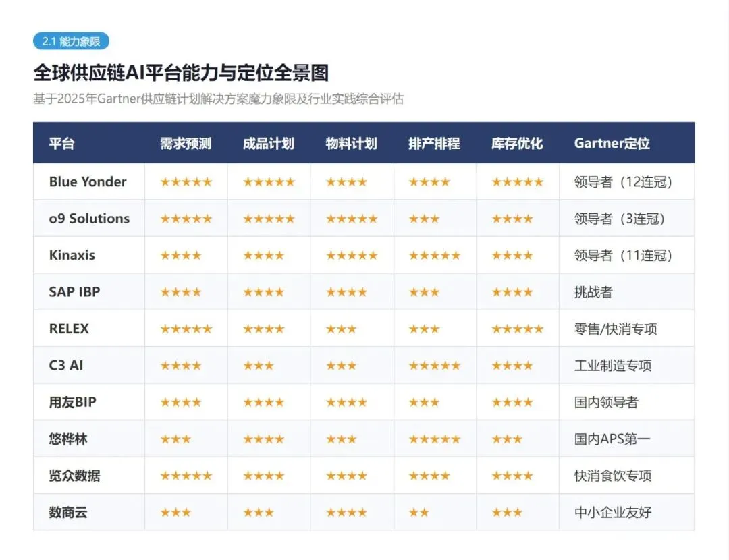Click 览众数据 需求预测 five-star rating
The height and width of the screenshot is (560, 729).
186,476
